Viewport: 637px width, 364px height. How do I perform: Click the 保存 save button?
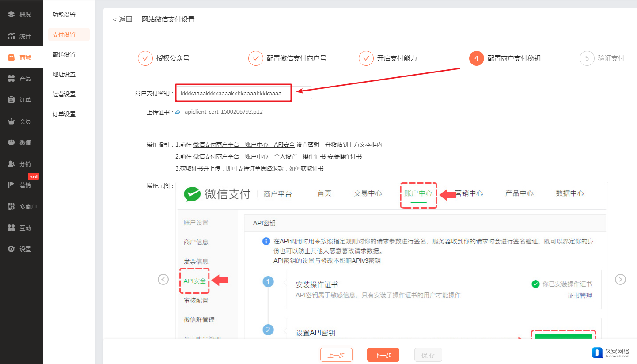click(428, 355)
